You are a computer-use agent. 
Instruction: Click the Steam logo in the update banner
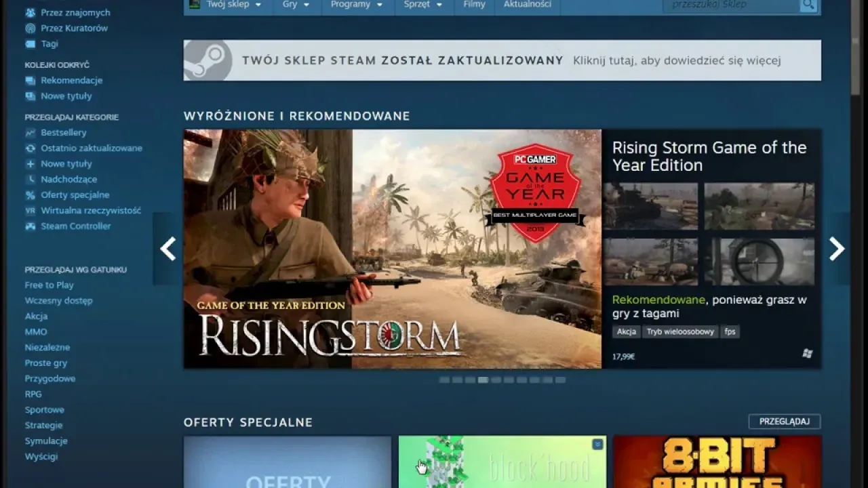click(208, 60)
